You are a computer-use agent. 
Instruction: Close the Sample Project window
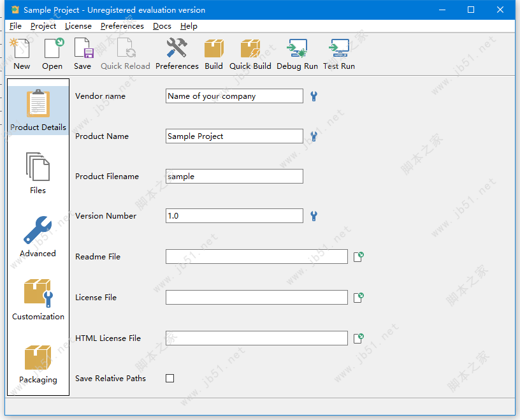coord(500,10)
